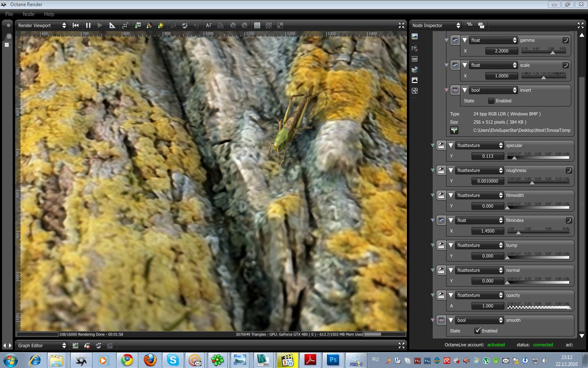Click the bump Y value input field

[487, 256]
